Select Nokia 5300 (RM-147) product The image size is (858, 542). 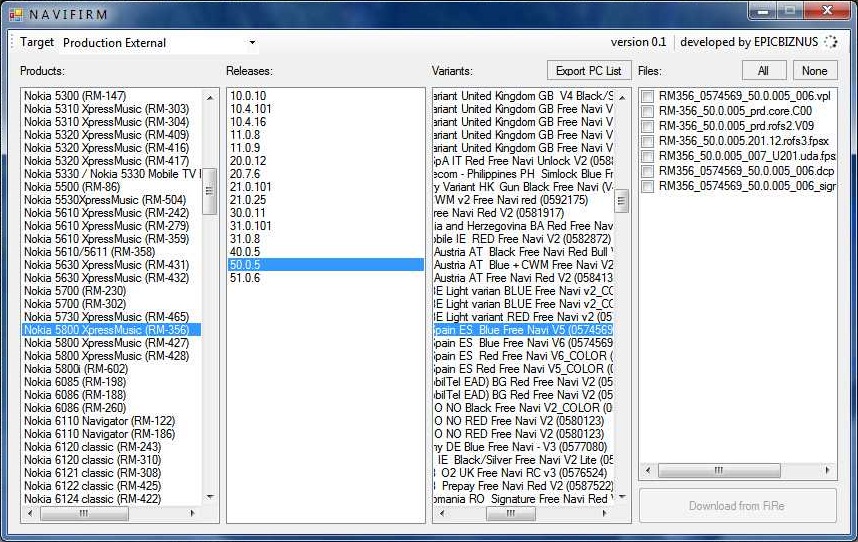[x=112, y=96]
